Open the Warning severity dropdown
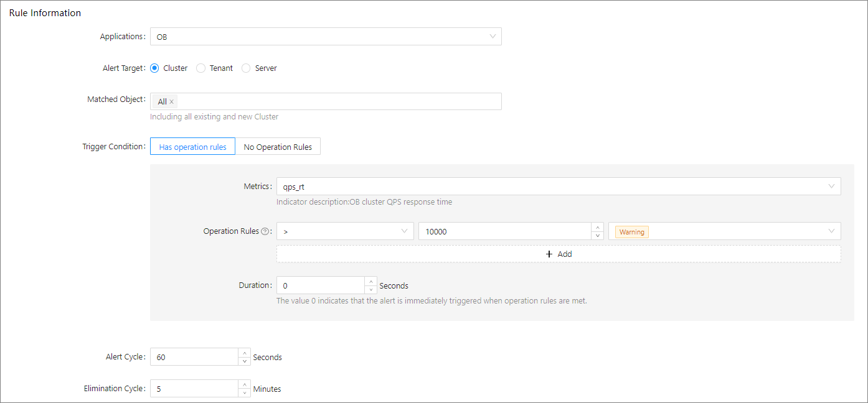 point(724,231)
